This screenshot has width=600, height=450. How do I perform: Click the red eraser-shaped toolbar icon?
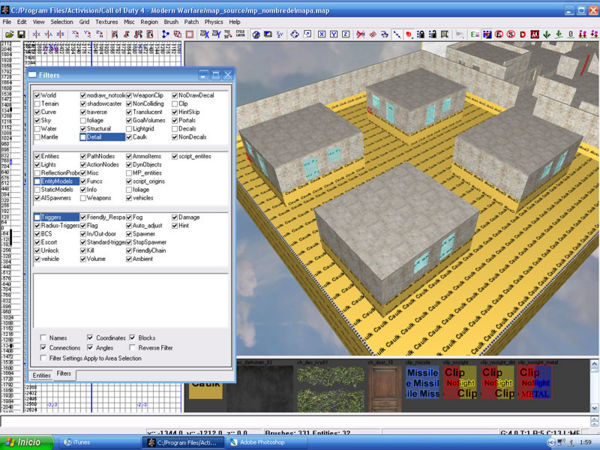(x=373, y=34)
